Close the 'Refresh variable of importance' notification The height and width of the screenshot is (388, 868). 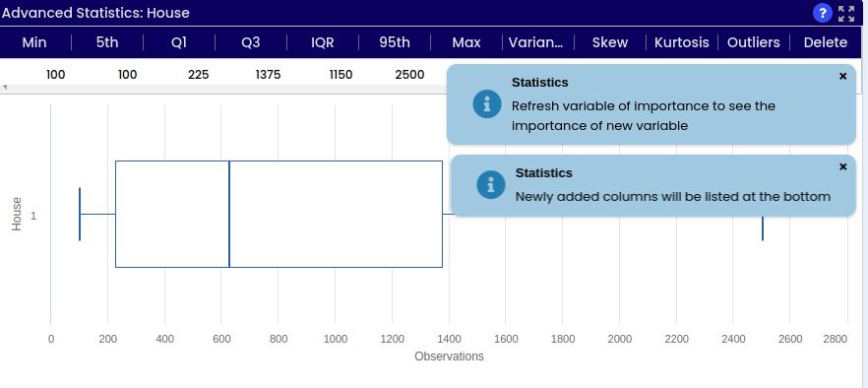[x=843, y=77]
